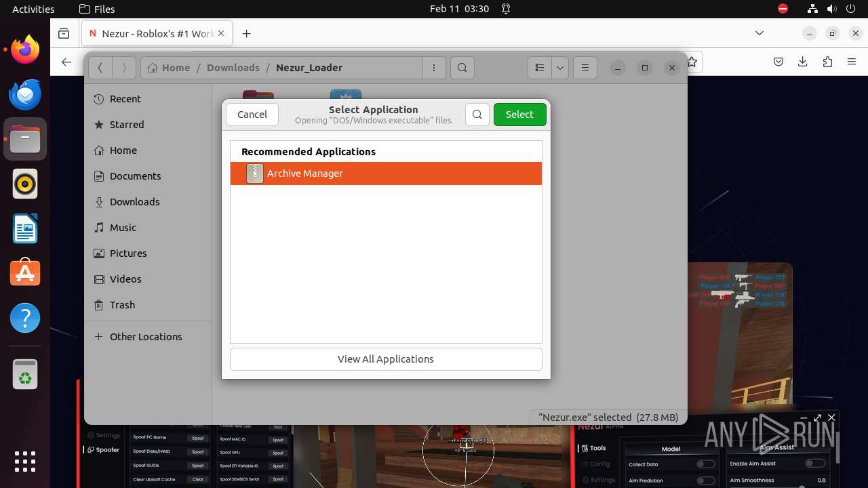Open Firefox extensions menu

(827, 62)
